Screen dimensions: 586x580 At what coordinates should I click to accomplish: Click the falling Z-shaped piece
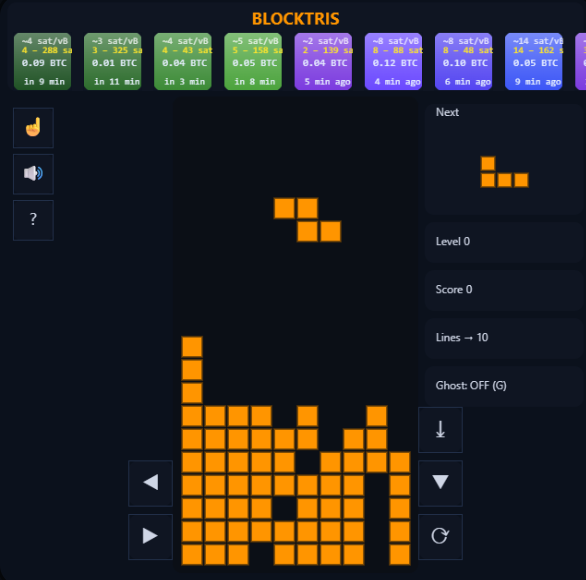[307, 220]
